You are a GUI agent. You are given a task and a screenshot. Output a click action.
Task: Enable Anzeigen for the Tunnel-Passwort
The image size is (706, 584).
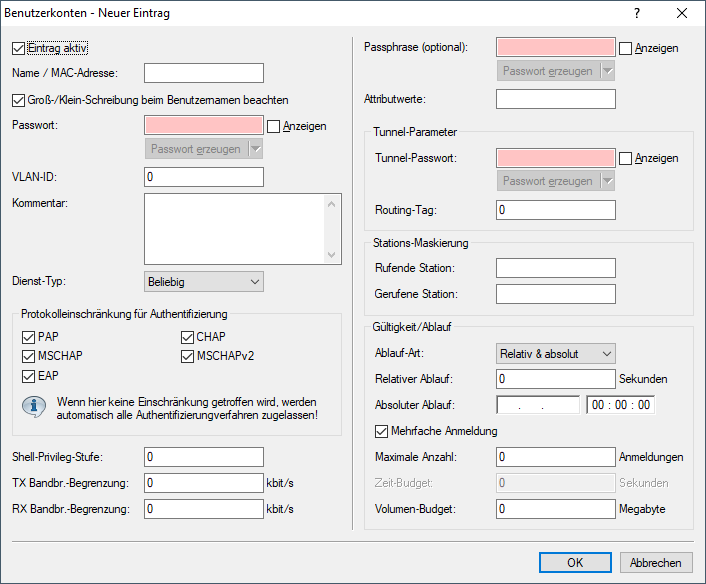pyautogui.click(x=626, y=158)
